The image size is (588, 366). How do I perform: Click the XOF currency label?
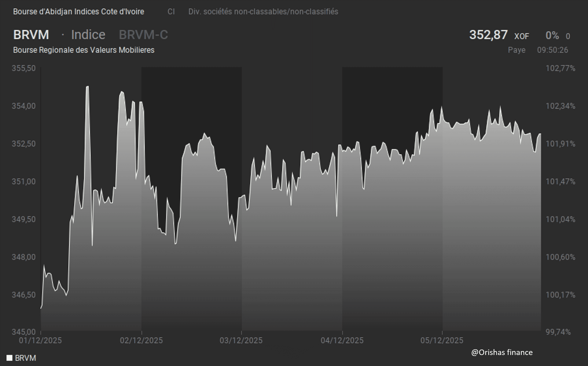click(522, 36)
